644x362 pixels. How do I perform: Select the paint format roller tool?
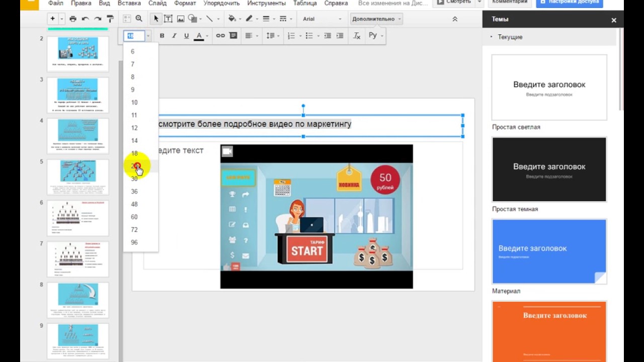(x=110, y=19)
